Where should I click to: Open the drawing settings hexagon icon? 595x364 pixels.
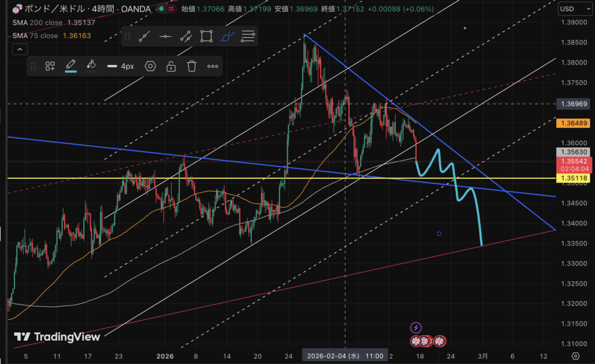point(150,66)
